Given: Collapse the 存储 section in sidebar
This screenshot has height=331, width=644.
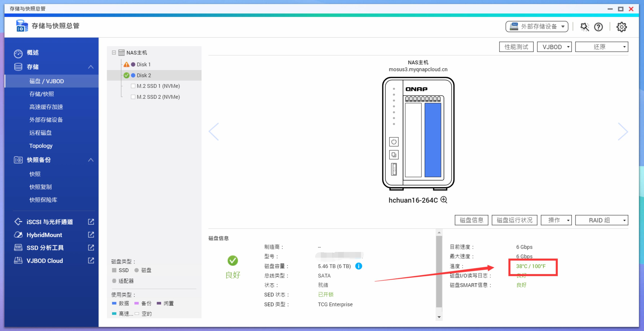Looking at the screenshot, I should point(91,67).
